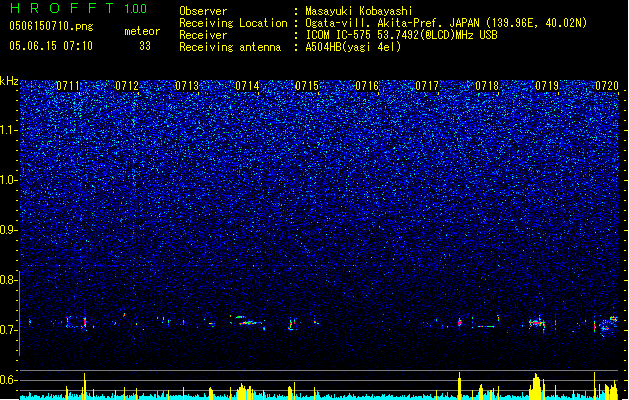Click the 0716 time marker
629x400 pixels.
point(367,86)
